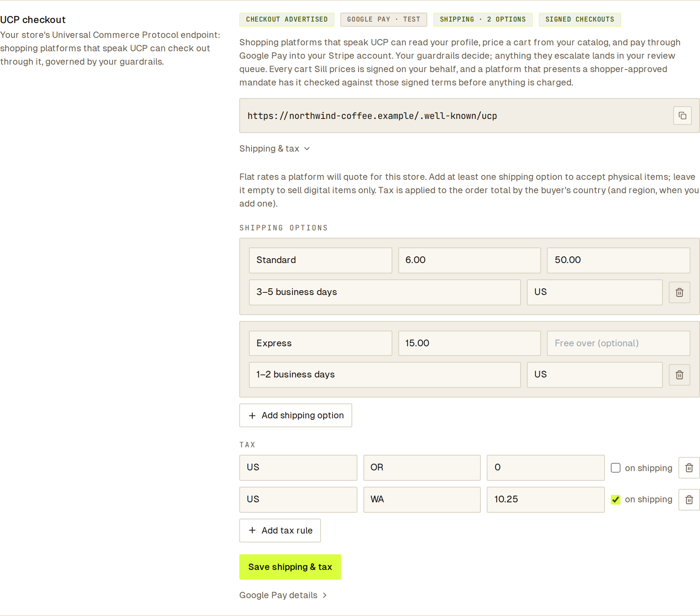Click the SHIPPING OPTIONS section label
The image size is (700, 616).
coord(283,228)
